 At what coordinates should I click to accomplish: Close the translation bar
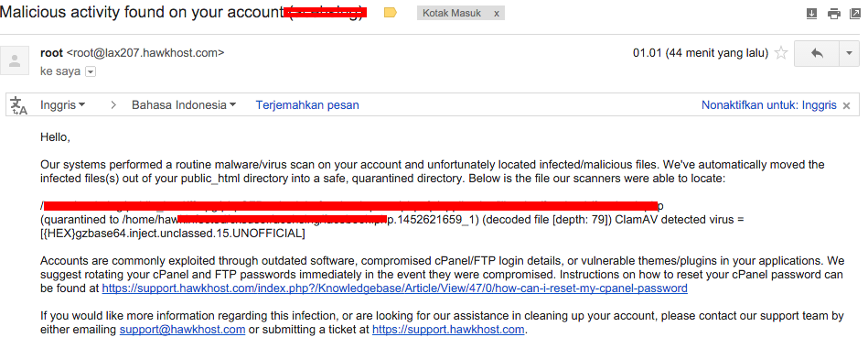click(846, 106)
